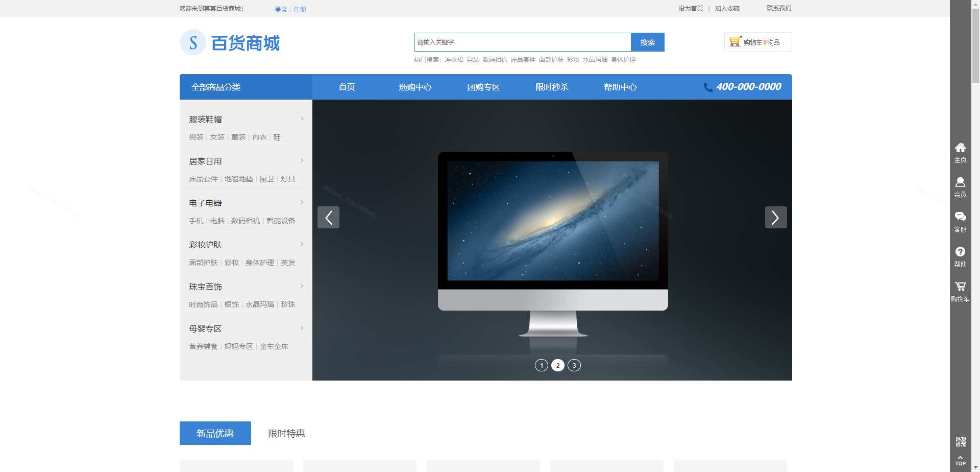Expand the 珠宝首饰 category arrow
The height and width of the screenshot is (472, 980).
[x=302, y=287]
